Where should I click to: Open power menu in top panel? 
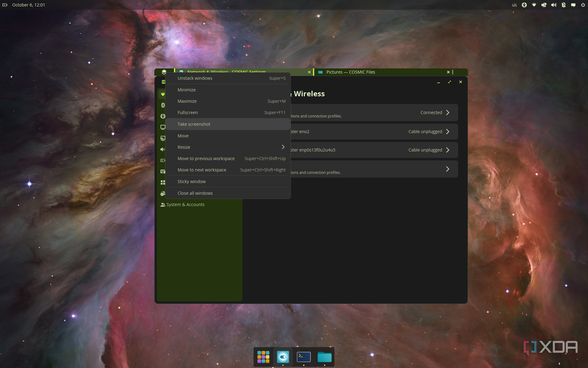coord(583,5)
